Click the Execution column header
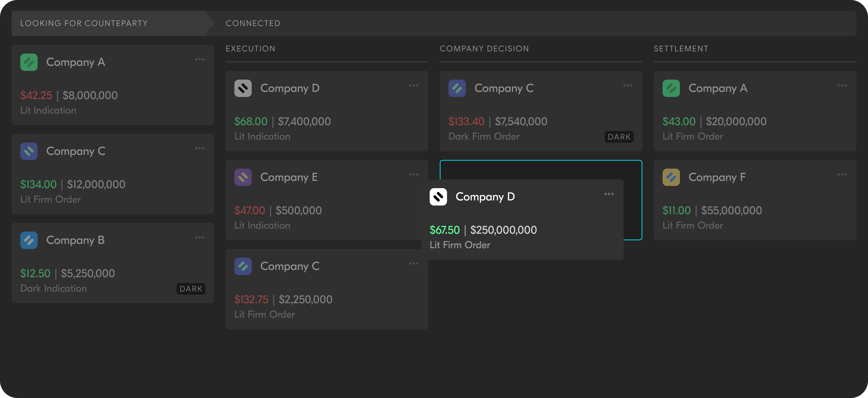This screenshot has width=868, height=398. tap(250, 49)
